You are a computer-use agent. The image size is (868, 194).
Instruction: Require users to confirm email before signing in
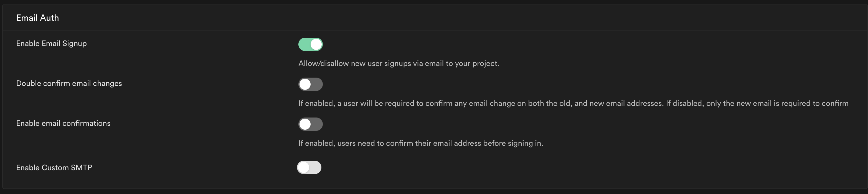click(x=310, y=124)
